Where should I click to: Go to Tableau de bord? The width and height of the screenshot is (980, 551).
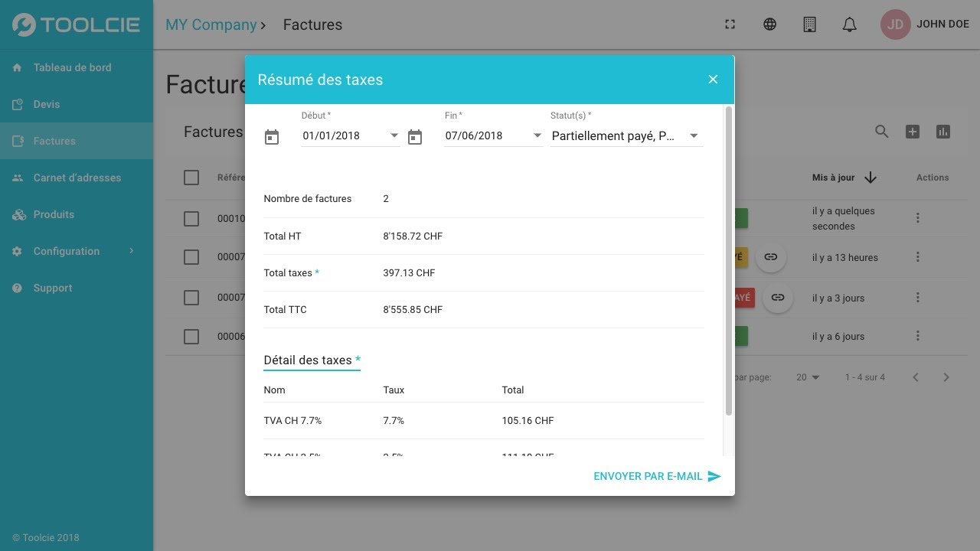click(x=77, y=67)
